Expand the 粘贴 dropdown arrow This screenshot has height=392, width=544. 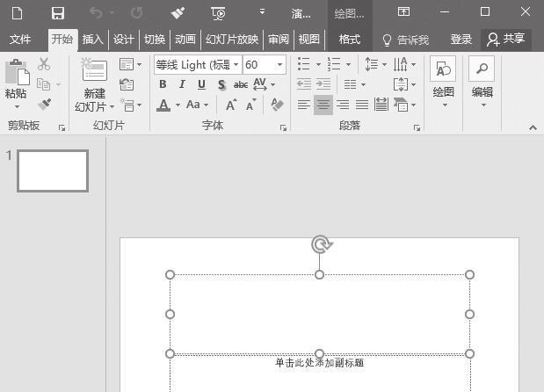[x=17, y=106]
